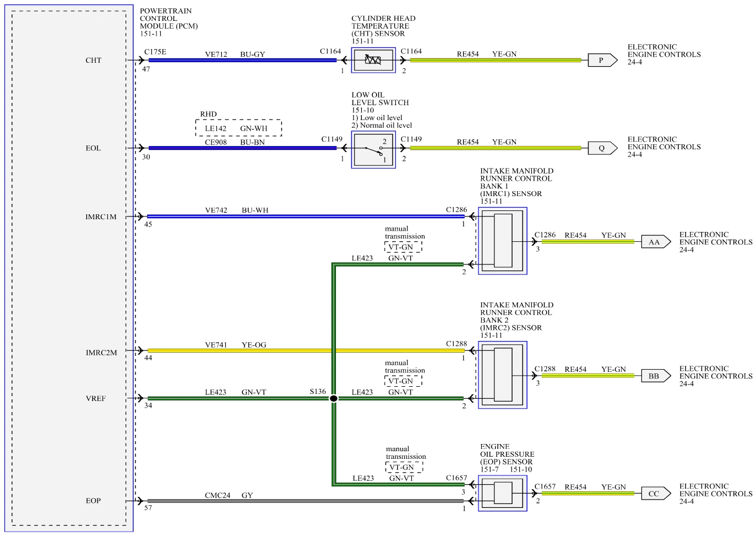Viewport: 756px width, 536px height.
Task: Click the LE142 circuit in RHD box
Action: [x=216, y=128]
